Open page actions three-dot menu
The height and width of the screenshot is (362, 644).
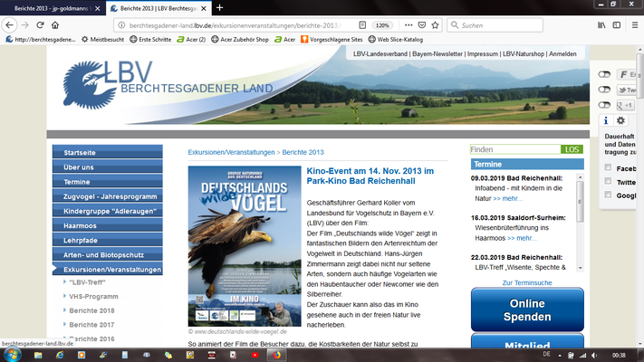point(409,25)
